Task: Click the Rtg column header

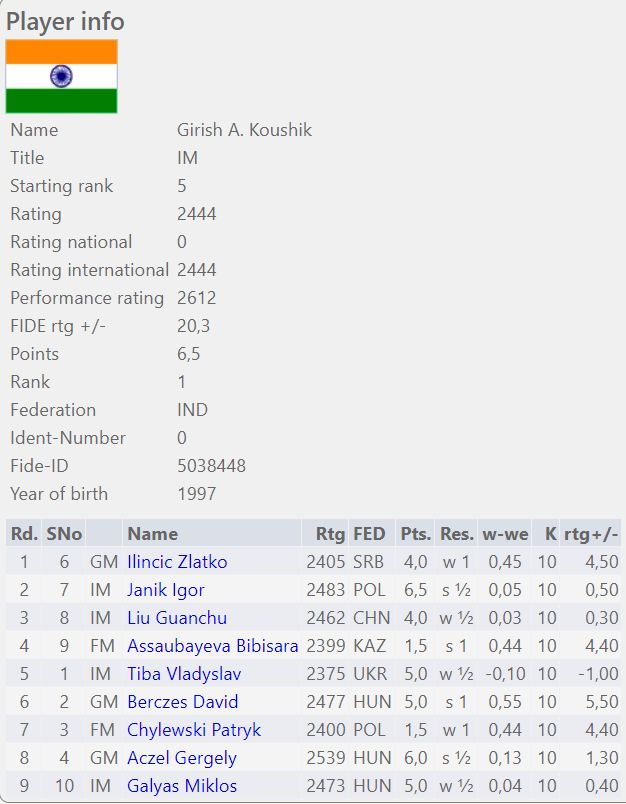Action: (x=330, y=534)
